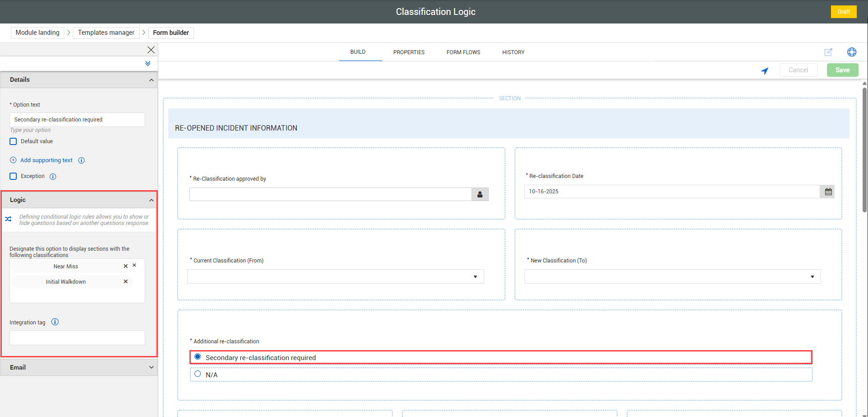
Task: Click info icon next to Integration tag
Action: [55, 322]
